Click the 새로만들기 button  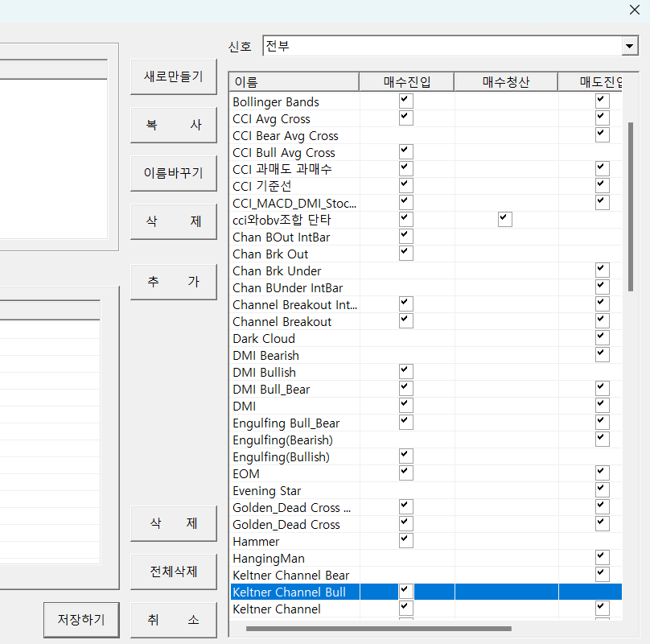tap(174, 77)
